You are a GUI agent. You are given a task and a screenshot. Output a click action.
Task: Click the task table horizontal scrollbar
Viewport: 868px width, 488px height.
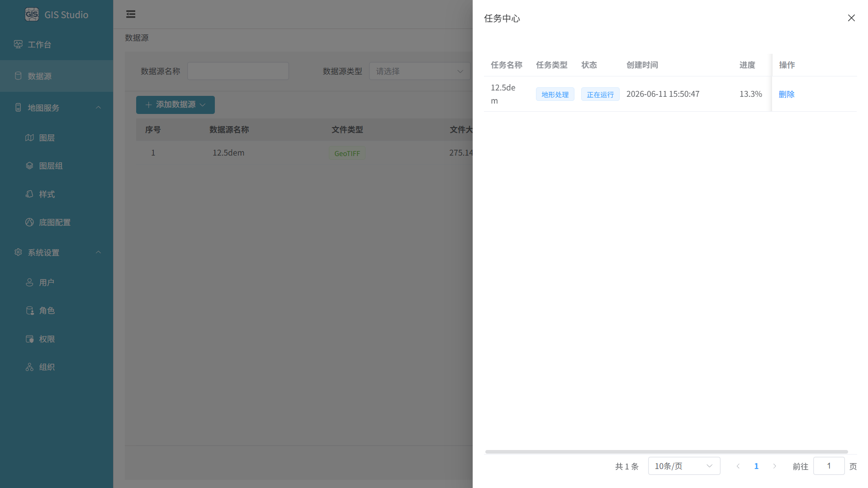coord(666,451)
